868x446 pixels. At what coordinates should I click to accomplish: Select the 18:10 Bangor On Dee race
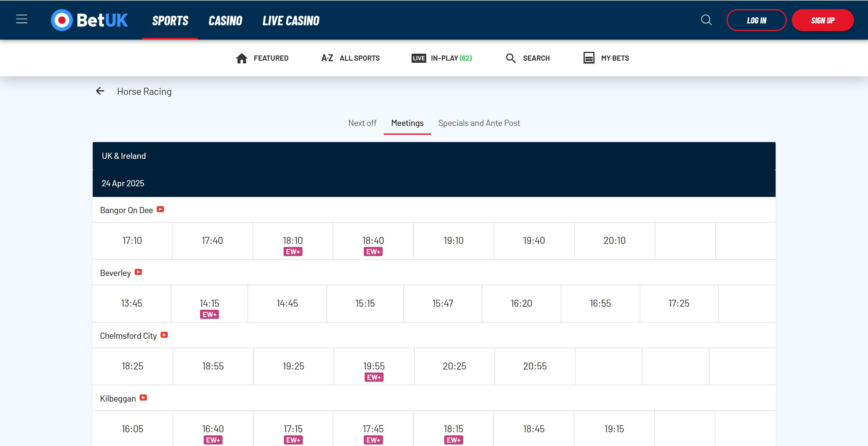tap(292, 241)
